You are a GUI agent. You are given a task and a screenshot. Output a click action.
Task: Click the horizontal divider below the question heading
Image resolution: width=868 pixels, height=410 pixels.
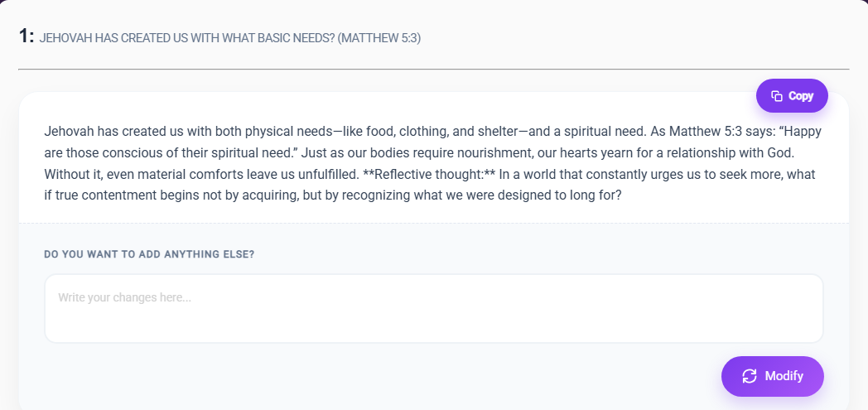click(x=433, y=69)
